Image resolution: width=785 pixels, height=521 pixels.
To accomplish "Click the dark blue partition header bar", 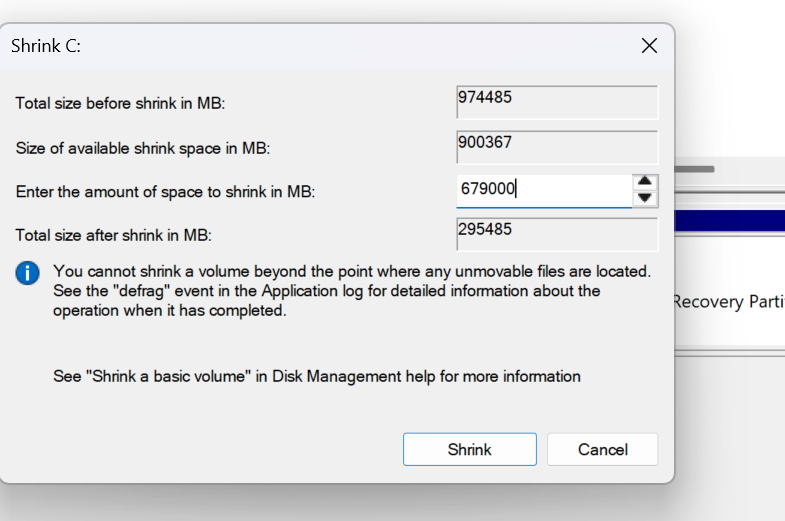I will coord(730,221).
